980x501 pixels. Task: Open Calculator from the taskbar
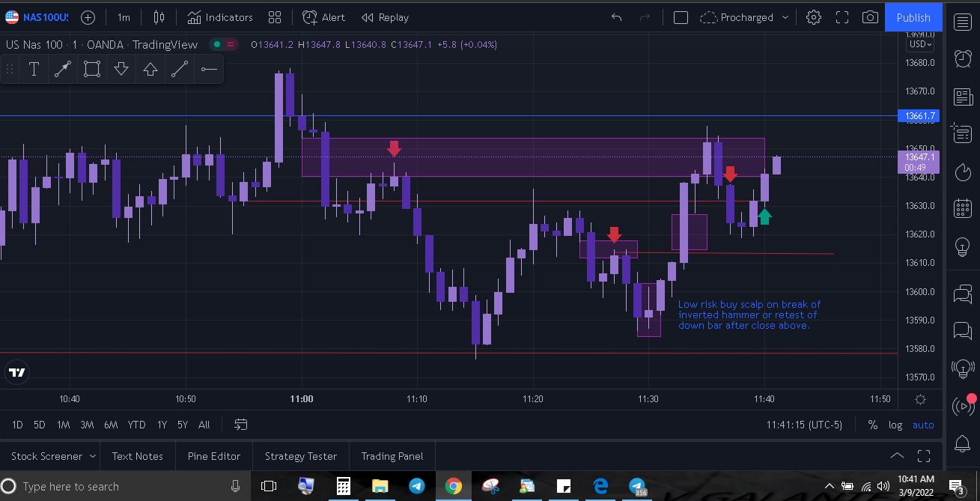343,487
